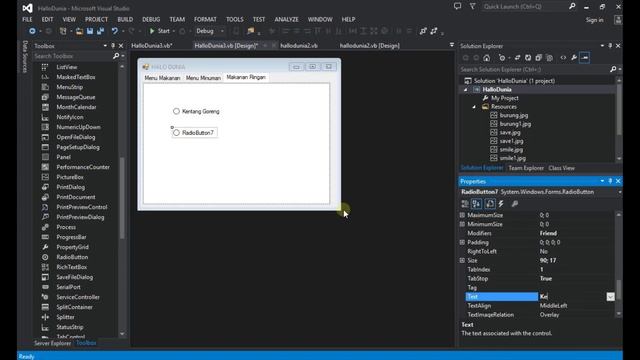Viewport: 640px width, 360px height.
Task: Click the New Project toolbar icon
Action: [x=62, y=31]
